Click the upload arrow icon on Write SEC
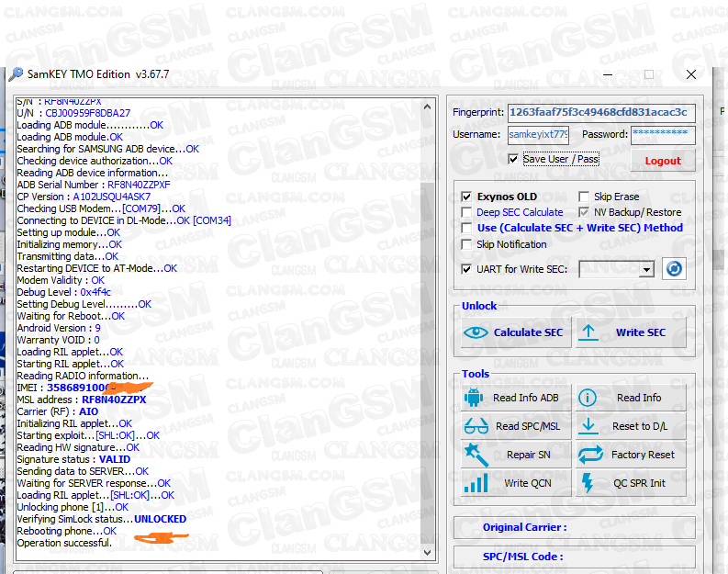 pos(588,332)
